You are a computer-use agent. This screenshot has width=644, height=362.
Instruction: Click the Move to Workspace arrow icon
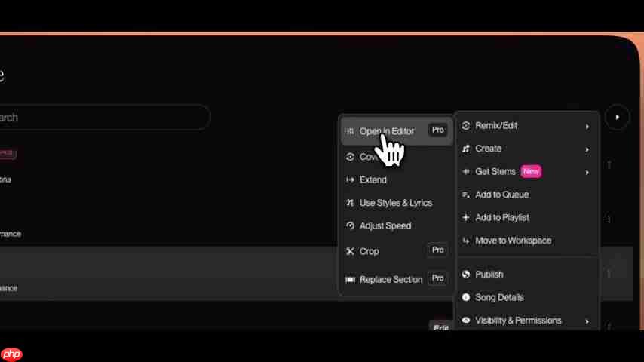(x=466, y=241)
